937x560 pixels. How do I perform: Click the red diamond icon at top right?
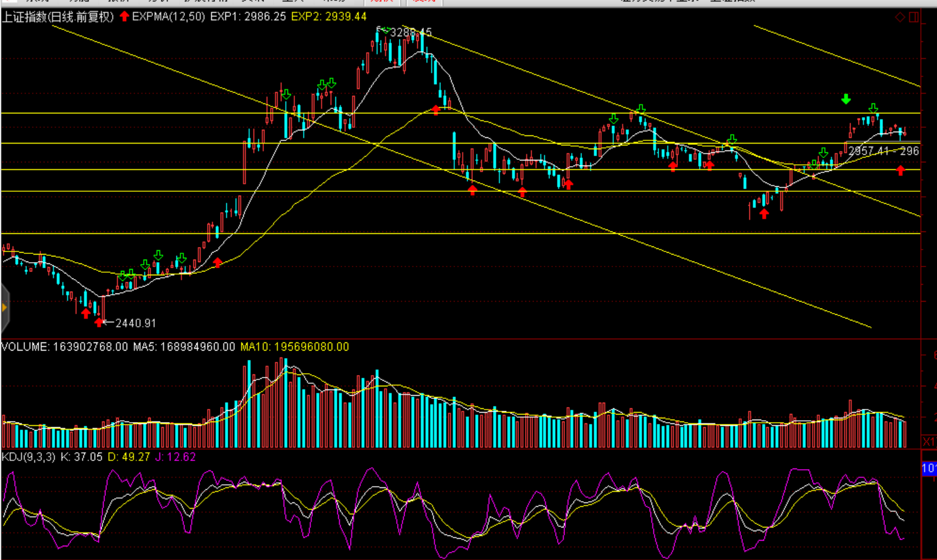coord(900,17)
